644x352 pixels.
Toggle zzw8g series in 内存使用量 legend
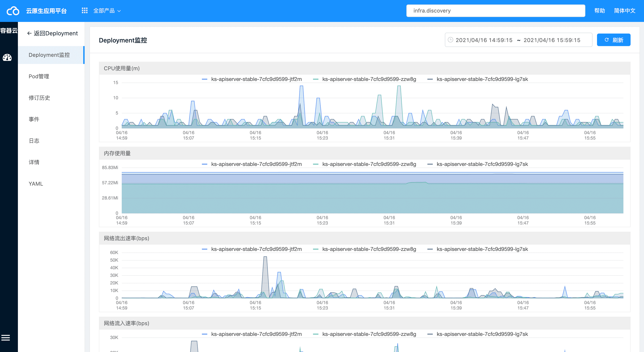click(x=365, y=164)
